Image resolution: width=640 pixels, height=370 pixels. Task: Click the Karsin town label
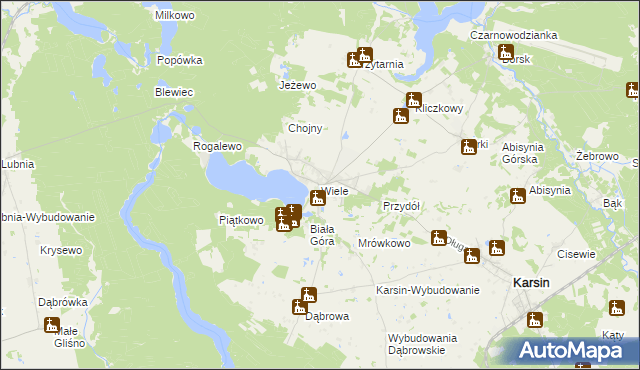[531, 282]
